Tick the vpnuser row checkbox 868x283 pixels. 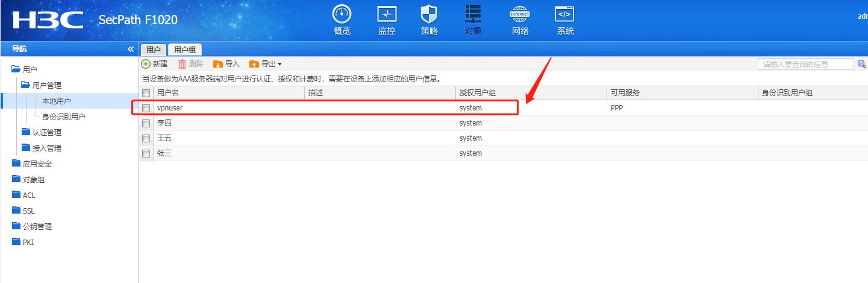(146, 108)
